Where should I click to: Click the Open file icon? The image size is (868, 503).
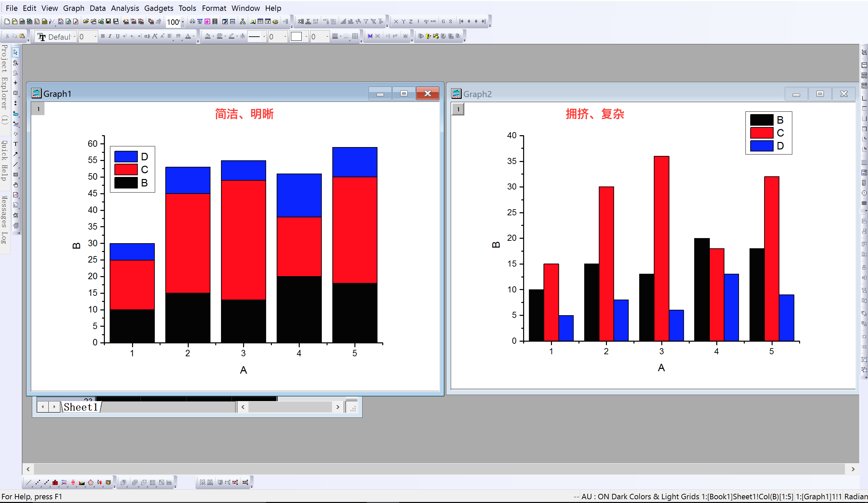click(86, 21)
